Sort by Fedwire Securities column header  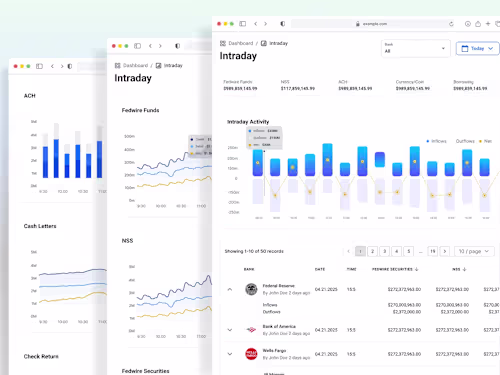click(x=395, y=269)
